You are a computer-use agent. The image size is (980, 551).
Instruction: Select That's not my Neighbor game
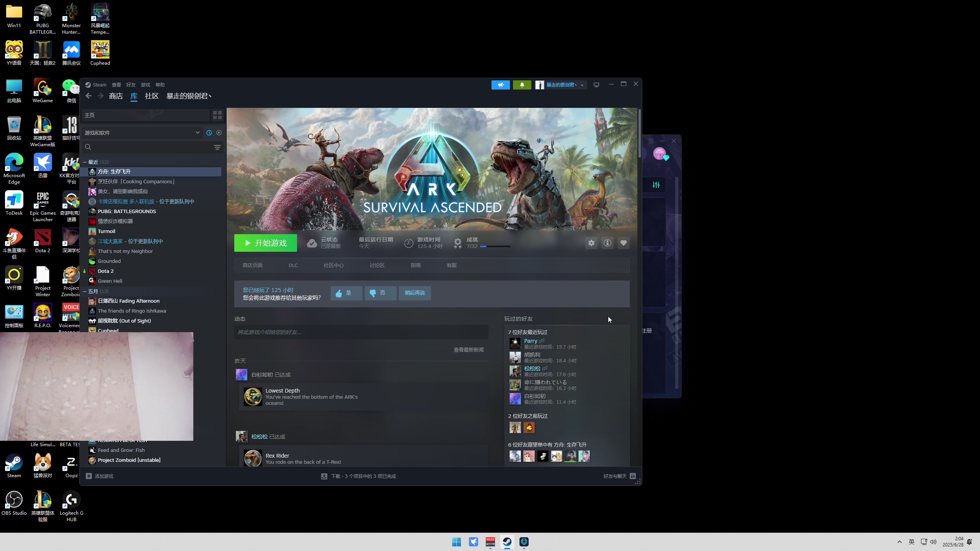tap(125, 251)
